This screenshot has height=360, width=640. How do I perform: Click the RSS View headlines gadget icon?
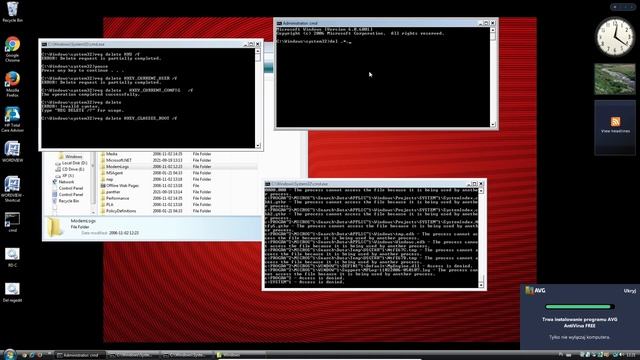click(616, 122)
